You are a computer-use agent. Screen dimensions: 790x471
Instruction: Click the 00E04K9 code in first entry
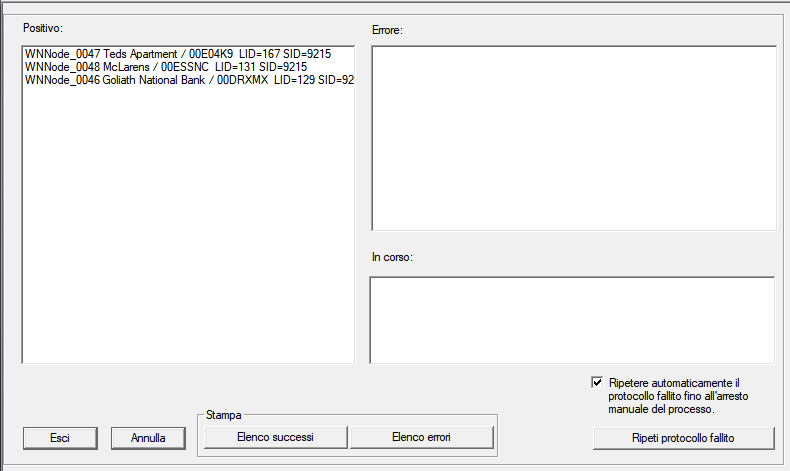210,54
